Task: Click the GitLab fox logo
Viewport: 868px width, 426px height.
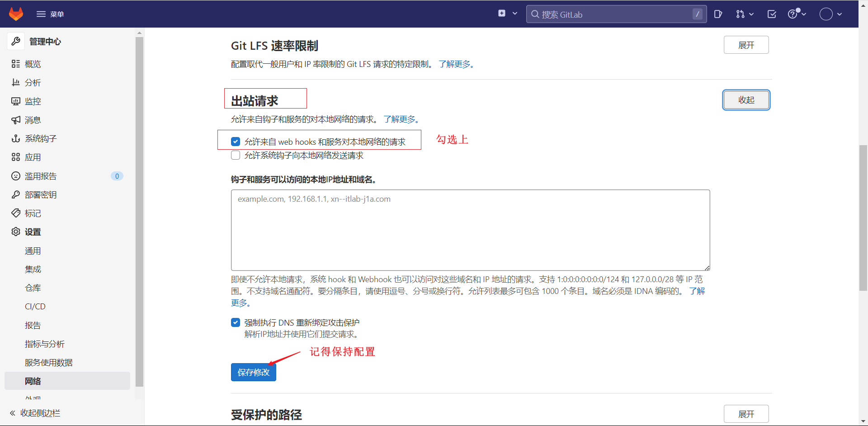Action: click(16, 14)
